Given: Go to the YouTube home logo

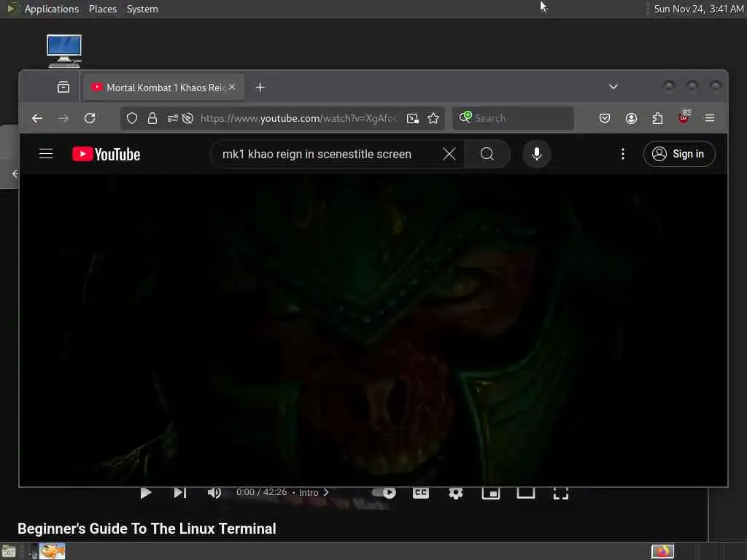Looking at the screenshot, I should point(107,154).
